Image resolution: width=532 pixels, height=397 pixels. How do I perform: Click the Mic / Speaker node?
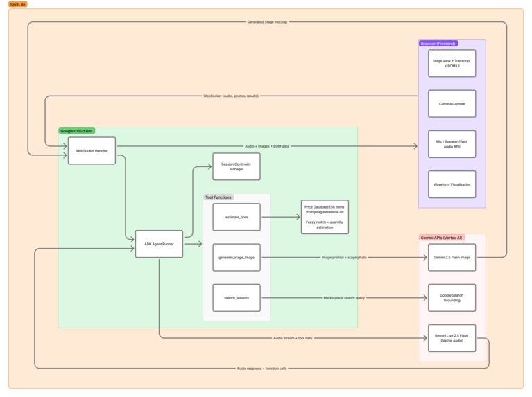click(452, 144)
